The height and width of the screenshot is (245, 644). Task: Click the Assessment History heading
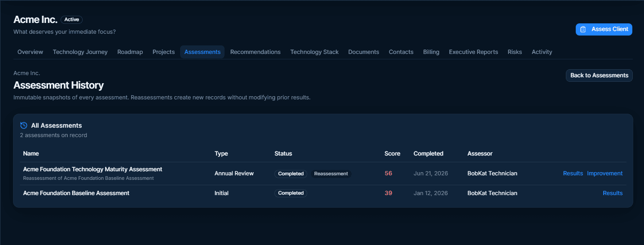tap(59, 85)
